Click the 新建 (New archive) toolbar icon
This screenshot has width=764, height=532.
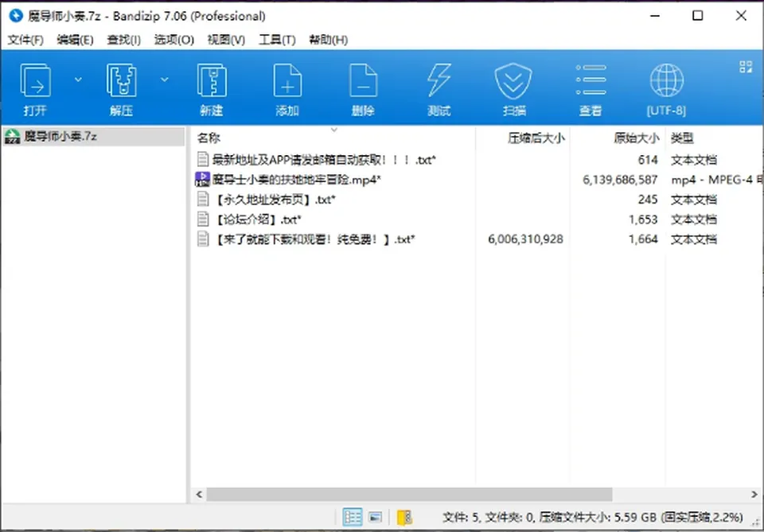pos(212,81)
